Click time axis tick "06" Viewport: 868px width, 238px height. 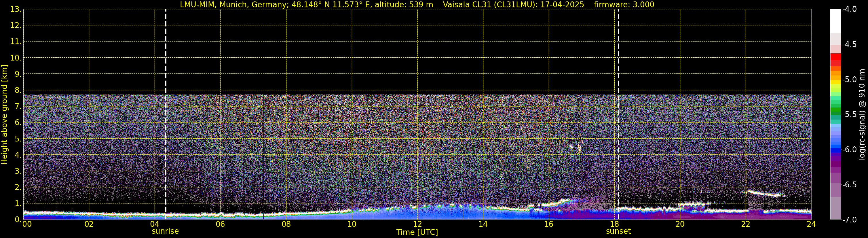(220, 224)
